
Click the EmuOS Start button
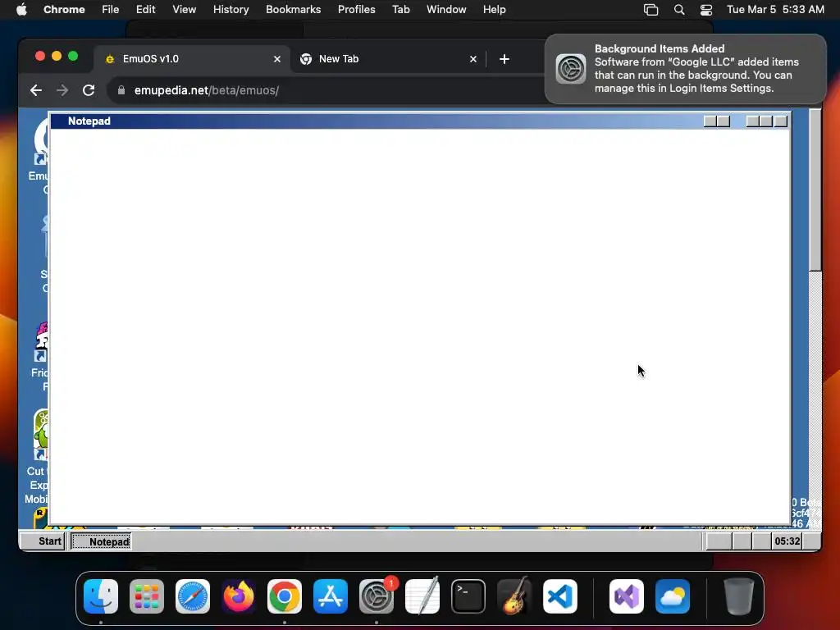point(43,541)
